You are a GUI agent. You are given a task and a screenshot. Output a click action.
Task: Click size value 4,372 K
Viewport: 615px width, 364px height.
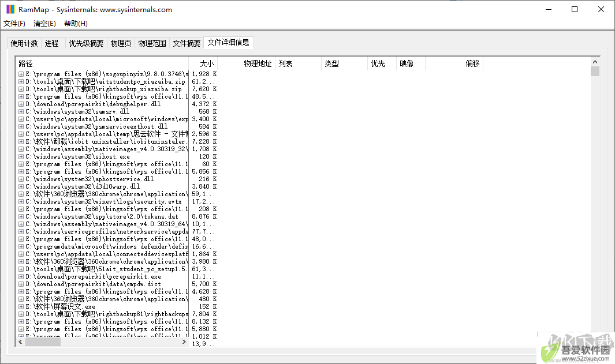[204, 104]
